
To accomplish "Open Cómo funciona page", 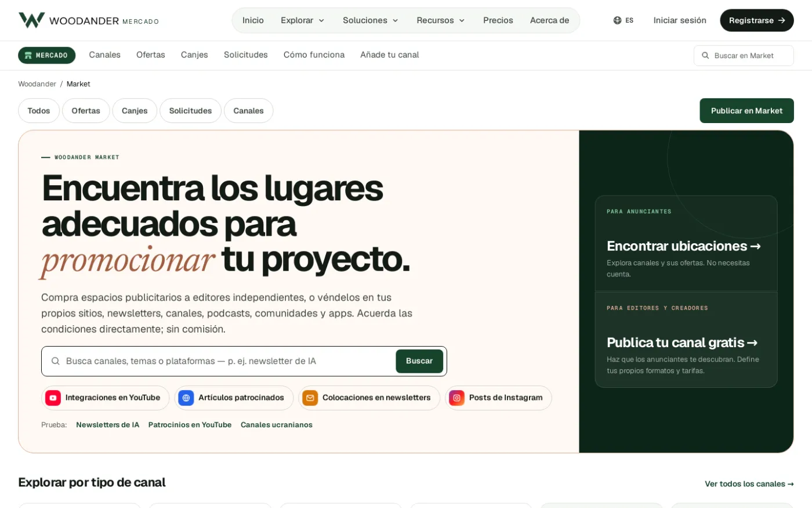I will (x=314, y=55).
